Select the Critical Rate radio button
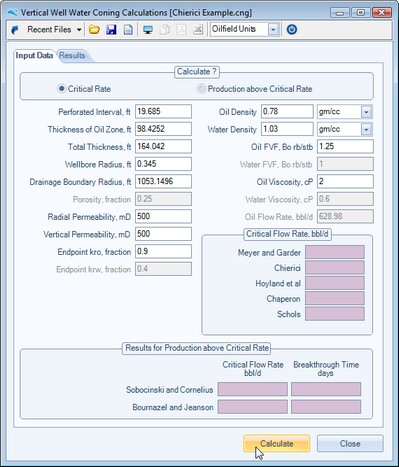 tap(61, 89)
